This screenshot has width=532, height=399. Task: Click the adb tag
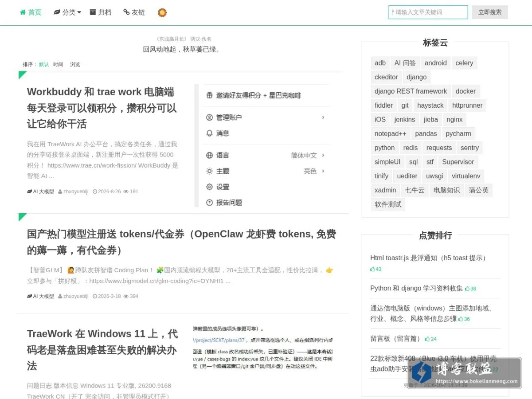(x=380, y=63)
